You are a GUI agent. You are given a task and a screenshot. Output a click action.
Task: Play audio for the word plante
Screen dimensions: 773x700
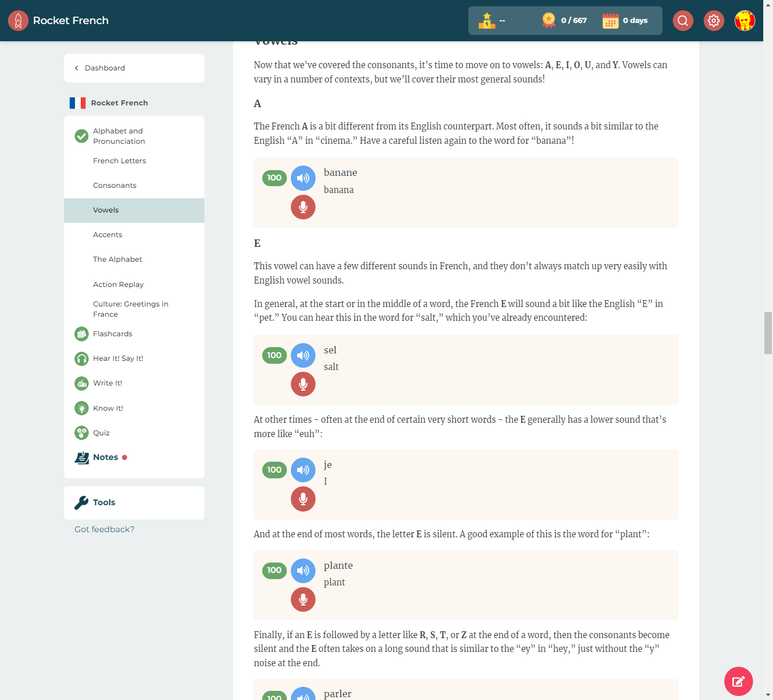click(303, 571)
